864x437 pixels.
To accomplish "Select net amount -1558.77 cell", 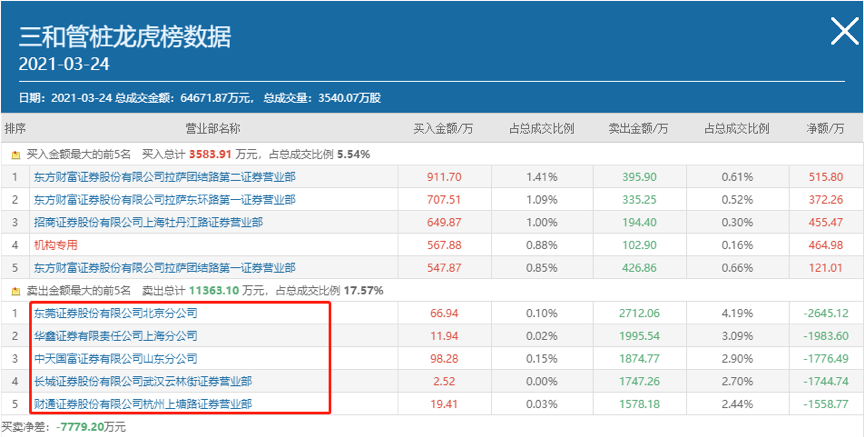I will tap(825, 404).
